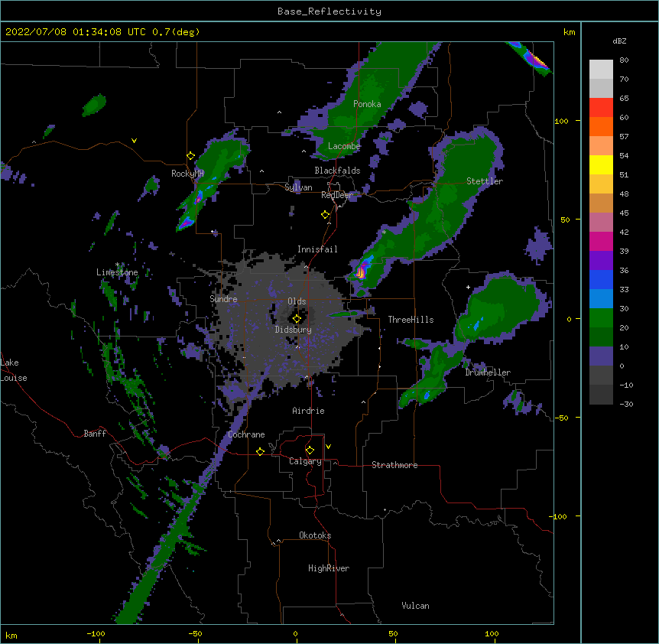Select the slate-violet 0-10 dBZ legend swatch
This screenshot has width=659, height=644.
click(601, 356)
